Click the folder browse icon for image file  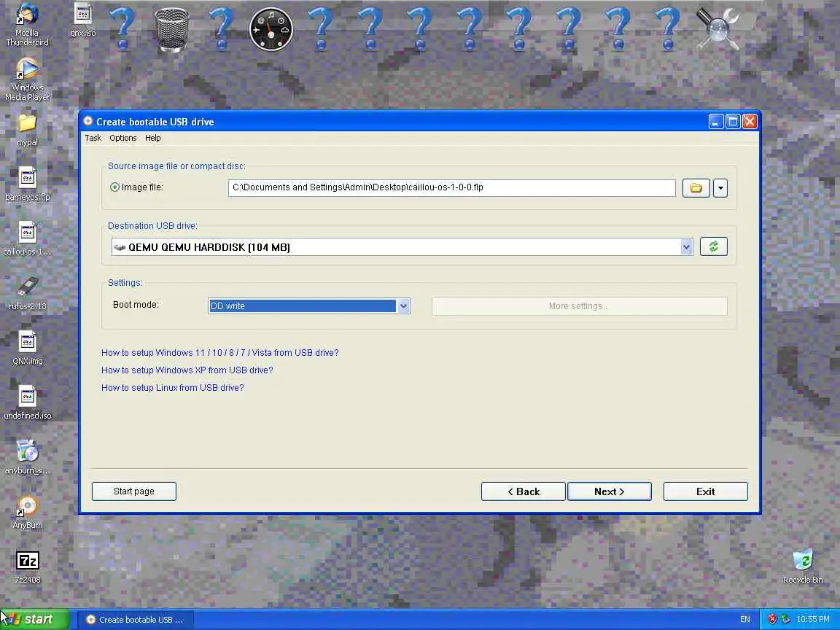(696, 188)
